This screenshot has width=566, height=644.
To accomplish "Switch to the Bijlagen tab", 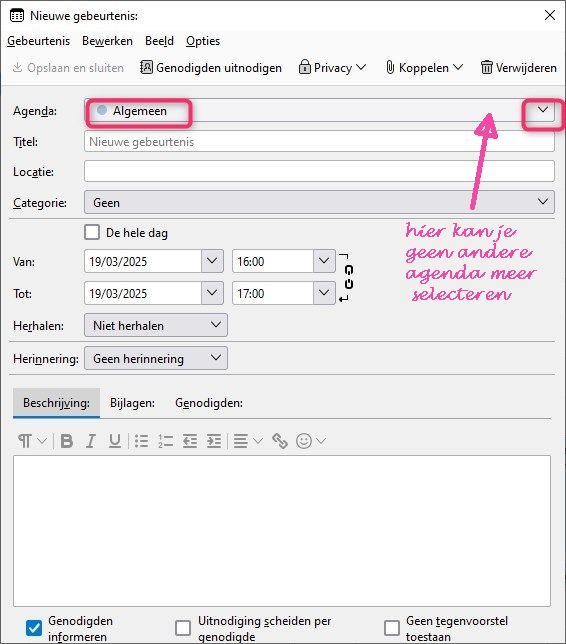I will pyautogui.click(x=132, y=403).
